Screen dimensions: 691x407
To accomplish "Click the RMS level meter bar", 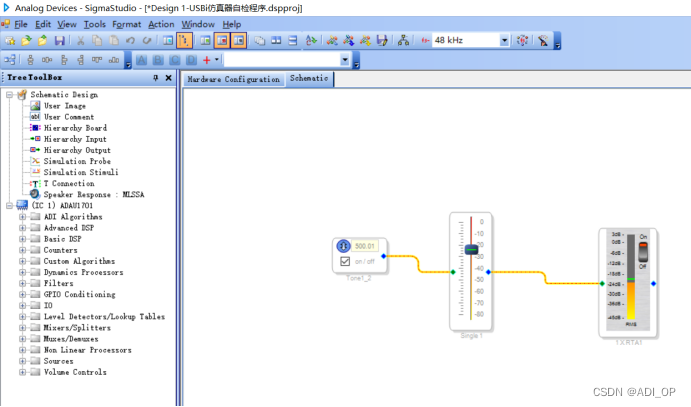I will click(x=631, y=278).
